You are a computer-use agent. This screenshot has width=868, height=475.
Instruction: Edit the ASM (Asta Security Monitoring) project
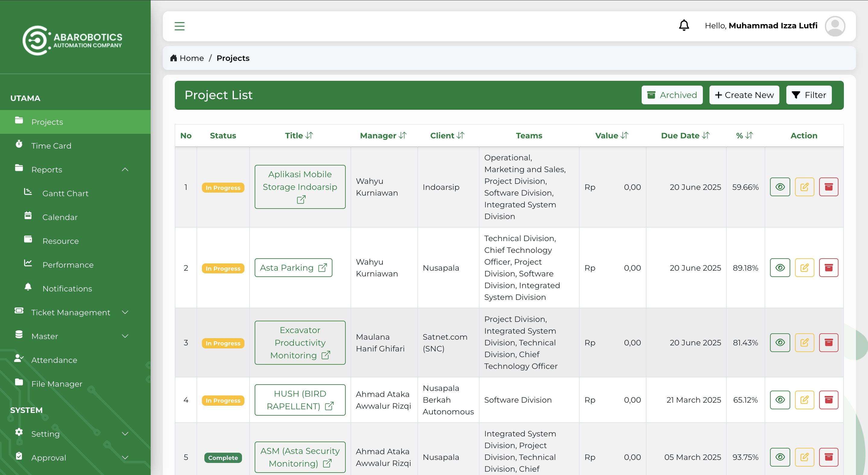coord(804,457)
